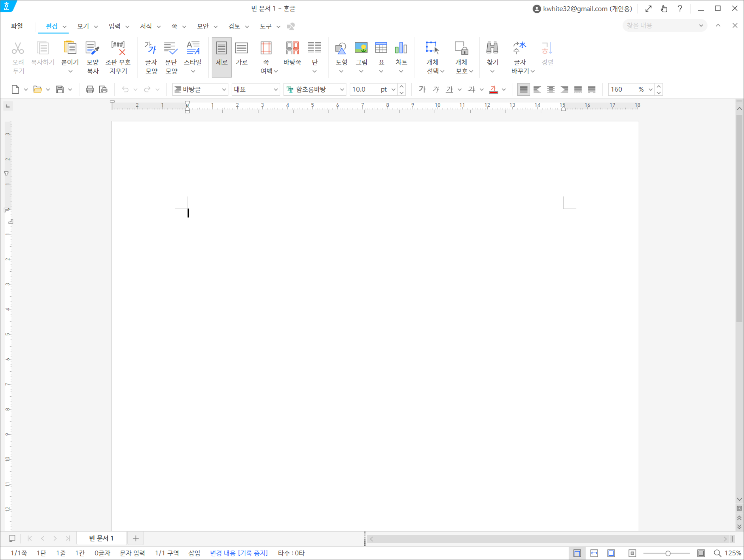Add new document tab with plus button
Viewport: 744px width, 560px height.
click(135, 538)
